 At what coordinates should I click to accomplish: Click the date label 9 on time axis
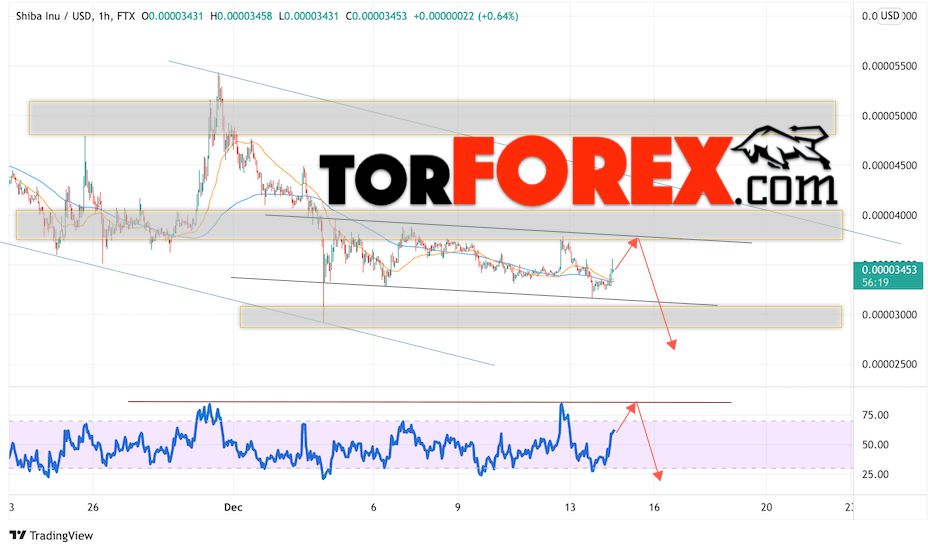tap(458, 507)
